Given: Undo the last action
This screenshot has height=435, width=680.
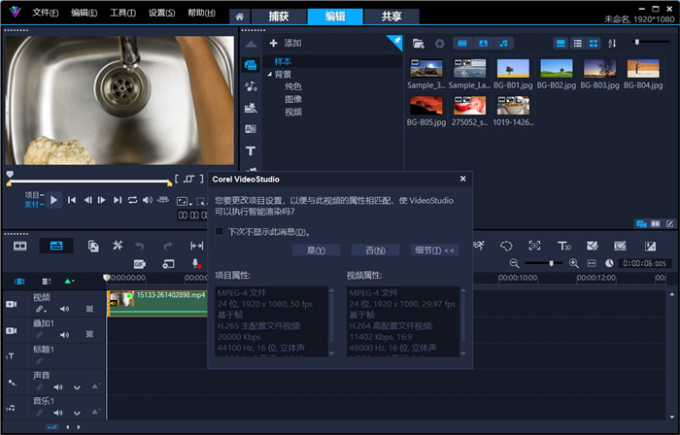Looking at the screenshot, I should (x=139, y=246).
